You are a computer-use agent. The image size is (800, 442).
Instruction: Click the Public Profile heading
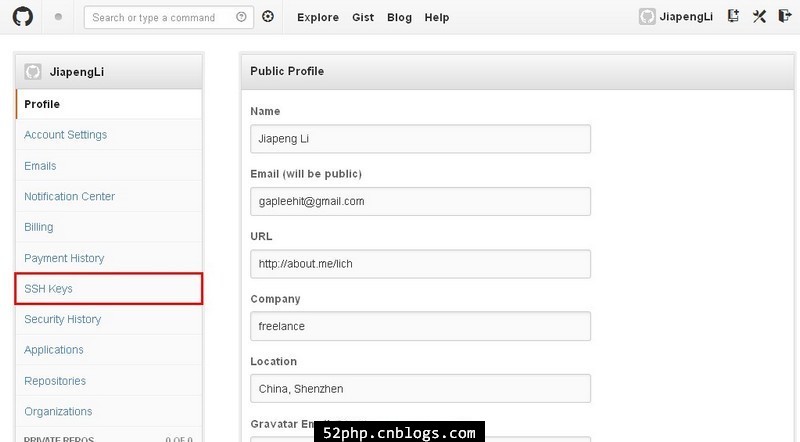(x=287, y=71)
